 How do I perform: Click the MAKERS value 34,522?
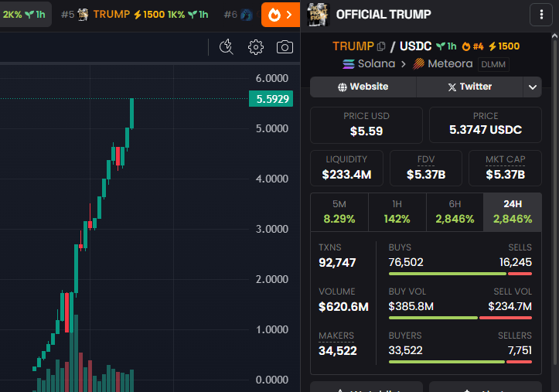tap(337, 351)
